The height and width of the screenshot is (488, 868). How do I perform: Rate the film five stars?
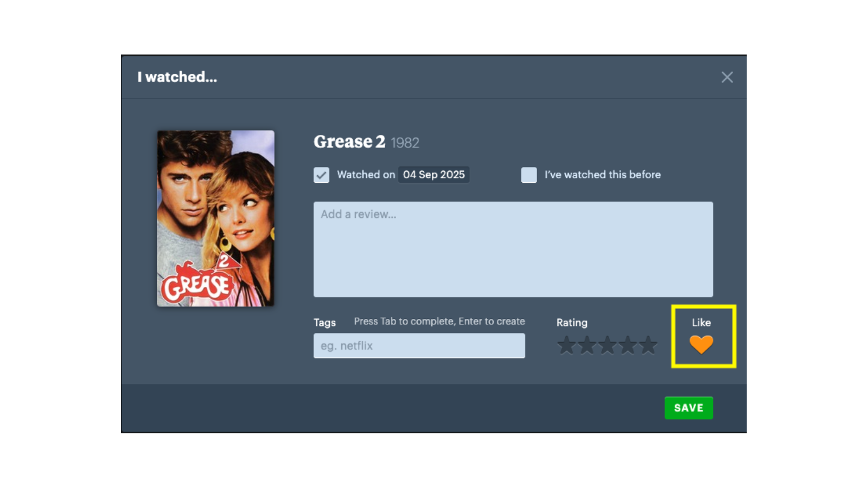(648, 345)
